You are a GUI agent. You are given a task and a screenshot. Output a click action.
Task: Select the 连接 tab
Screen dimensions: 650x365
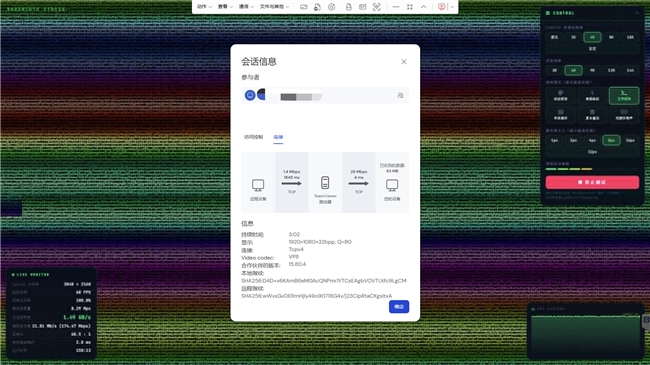[278, 137]
